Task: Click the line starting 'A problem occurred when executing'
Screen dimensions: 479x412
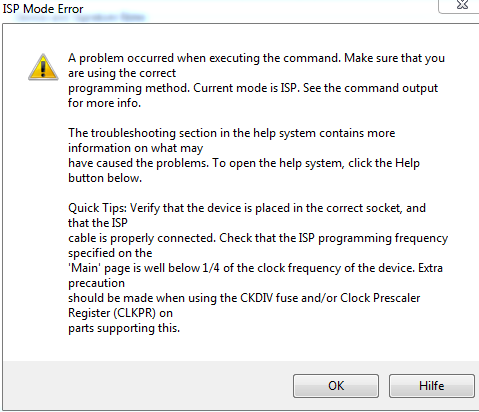Action: pyautogui.click(x=256, y=58)
